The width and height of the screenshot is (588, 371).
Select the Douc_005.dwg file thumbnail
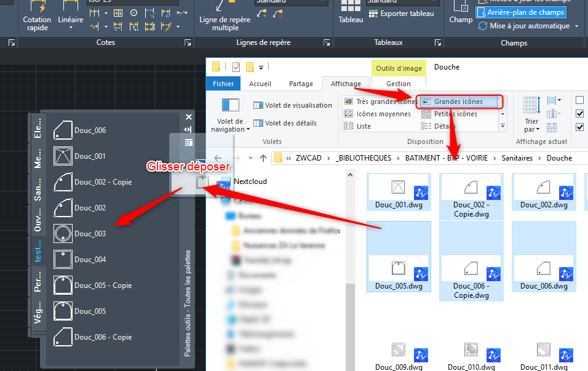tap(398, 257)
